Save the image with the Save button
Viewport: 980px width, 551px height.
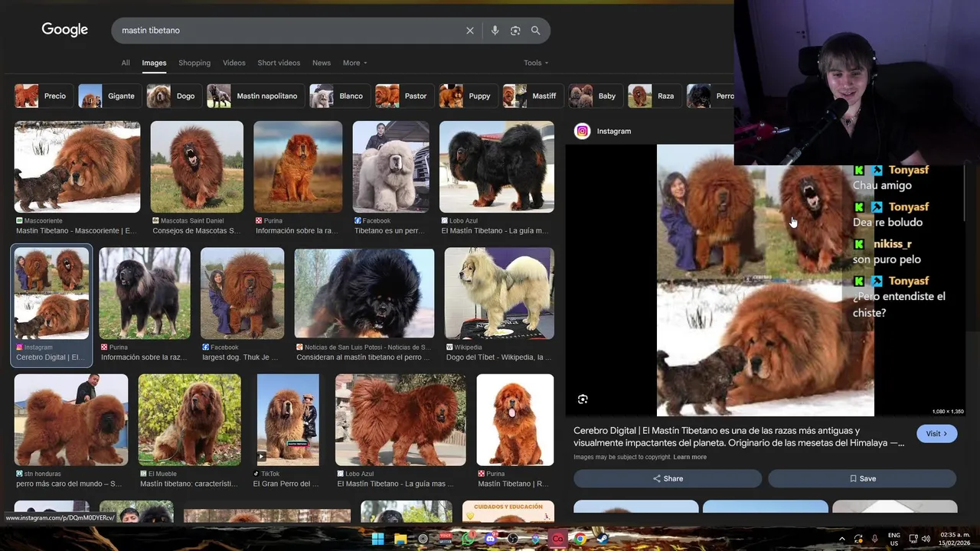[x=862, y=478]
